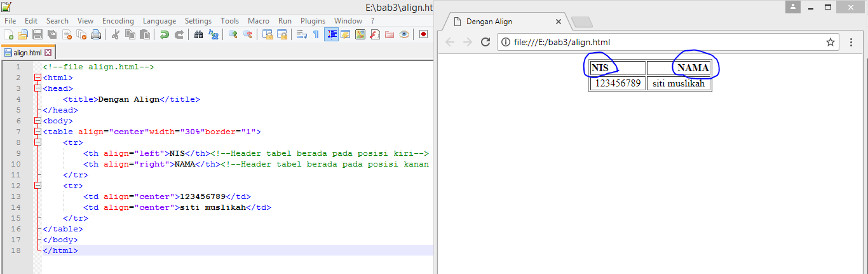Open Chrome three-dot menu
Image resolution: width=868 pixels, height=274 pixels.
pyautogui.click(x=851, y=43)
